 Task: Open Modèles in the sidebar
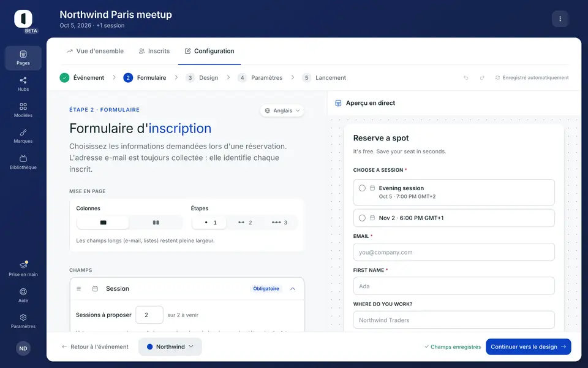23,110
